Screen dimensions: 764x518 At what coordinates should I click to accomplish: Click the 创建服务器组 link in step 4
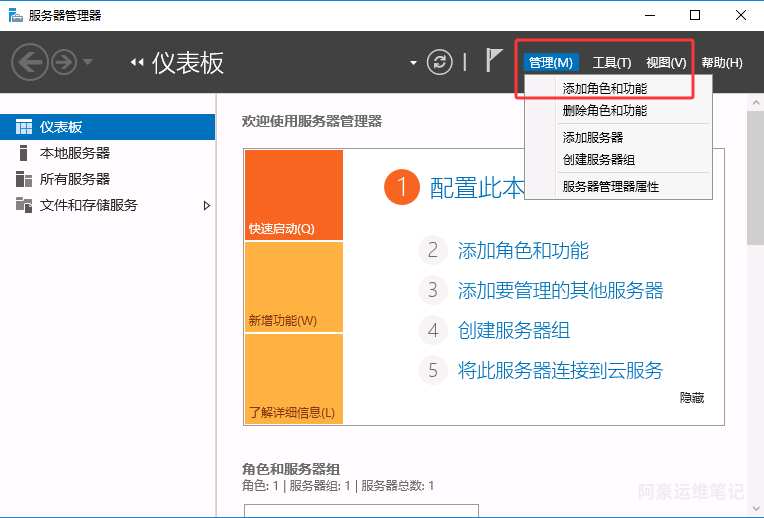(514, 330)
